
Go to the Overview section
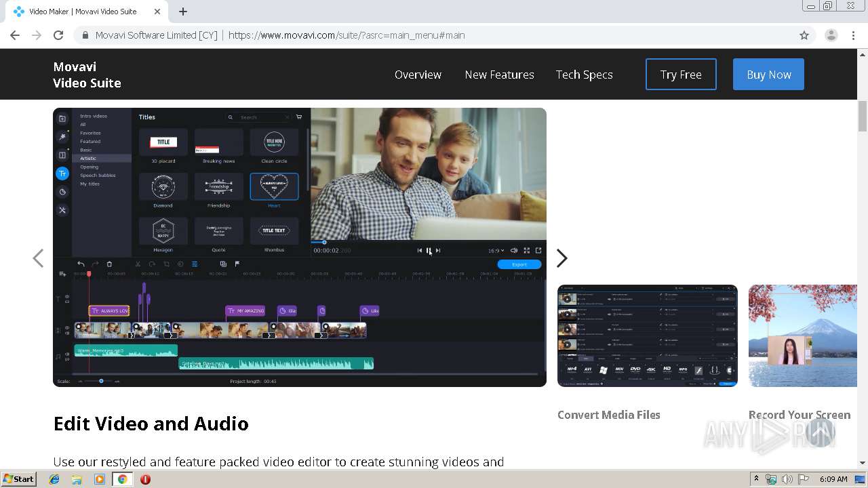(418, 75)
